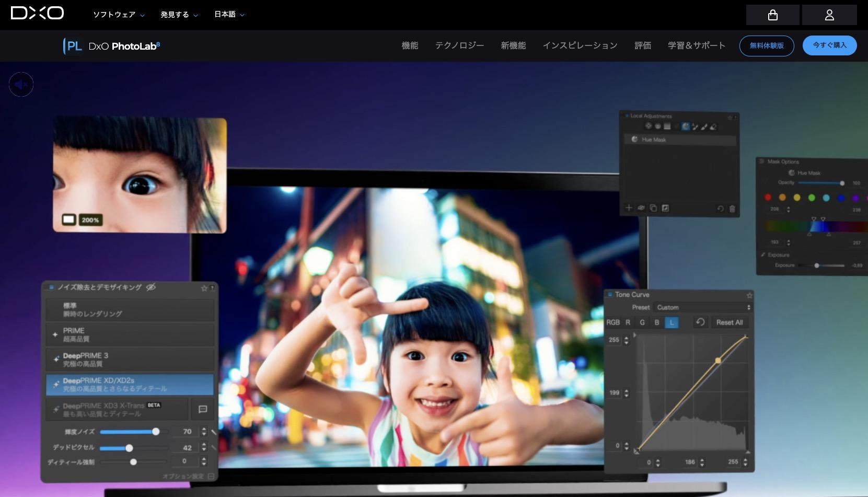Open the 日本語 language dropdown

(x=229, y=15)
